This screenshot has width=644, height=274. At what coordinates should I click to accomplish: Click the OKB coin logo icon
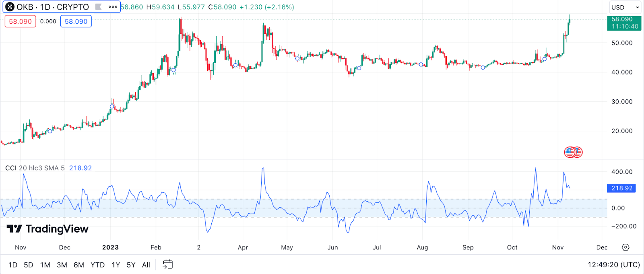click(10, 7)
